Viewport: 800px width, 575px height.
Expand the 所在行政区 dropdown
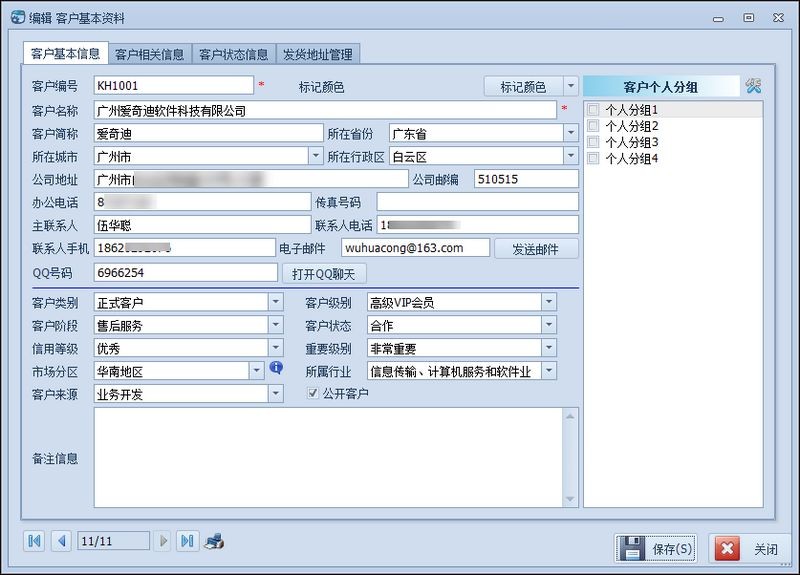(571, 156)
